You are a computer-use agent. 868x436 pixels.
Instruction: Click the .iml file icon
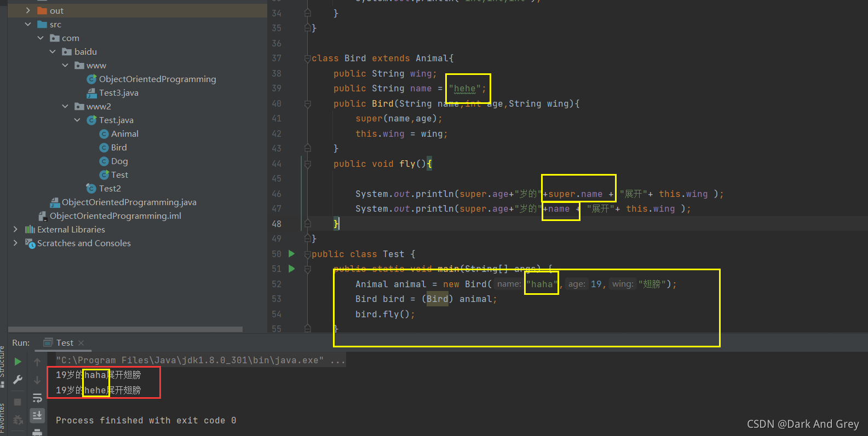tap(43, 216)
